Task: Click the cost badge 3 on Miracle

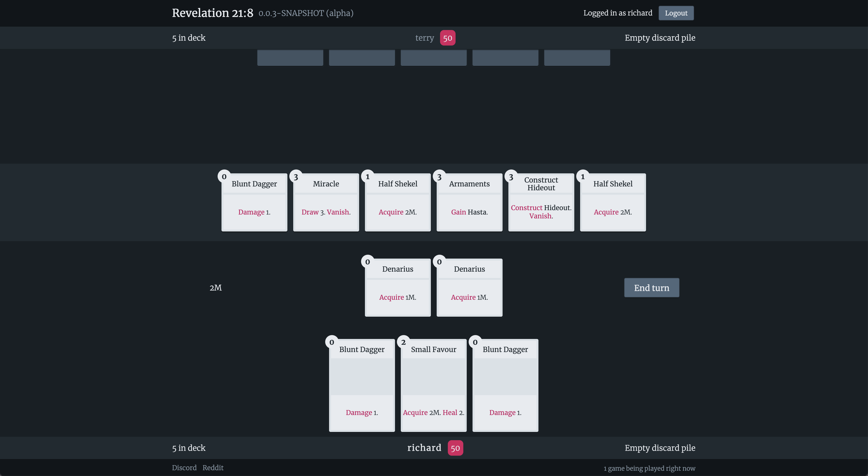Action: pyautogui.click(x=295, y=177)
